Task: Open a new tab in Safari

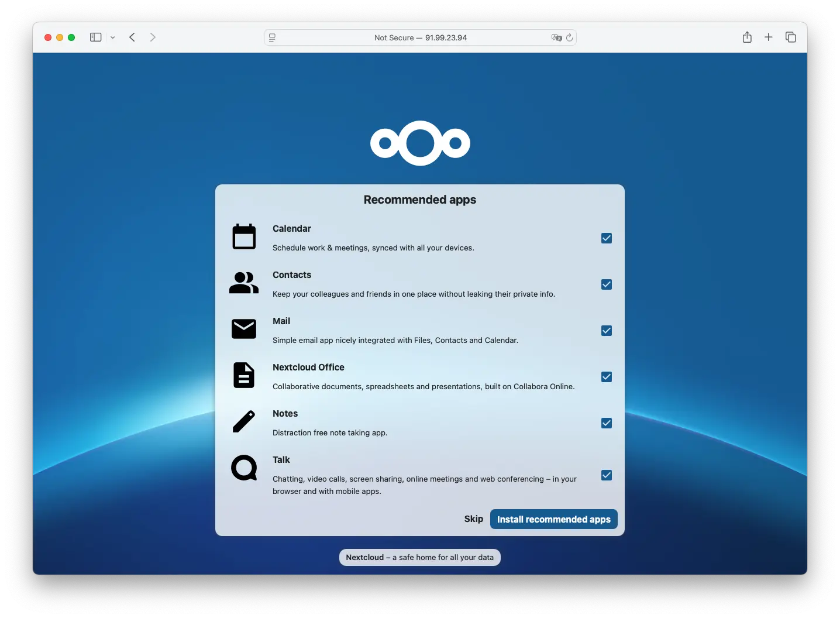Action: (x=769, y=37)
